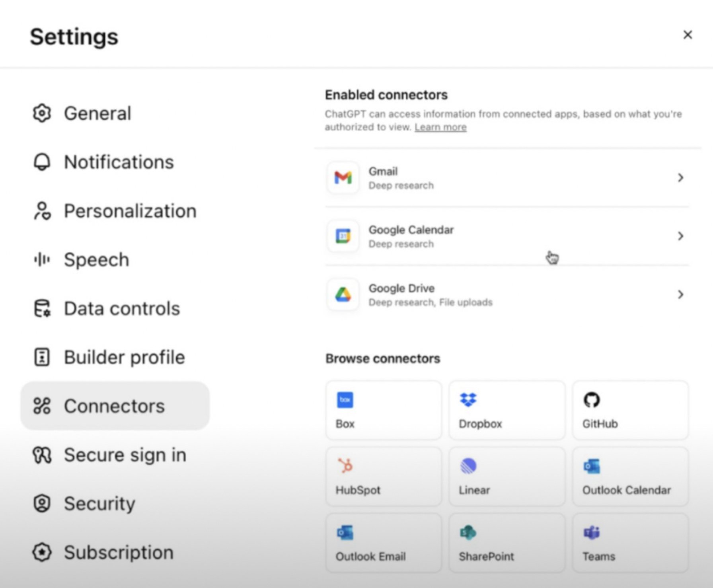713x588 pixels.
Task: Click the Teams logo icon
Action: click(592, 532)
